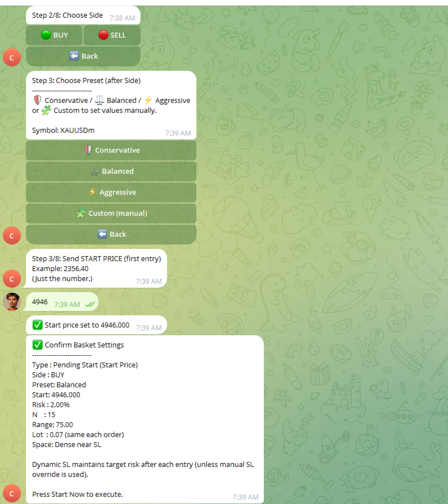Choose the Aggressive preset button

click(111, 192)
